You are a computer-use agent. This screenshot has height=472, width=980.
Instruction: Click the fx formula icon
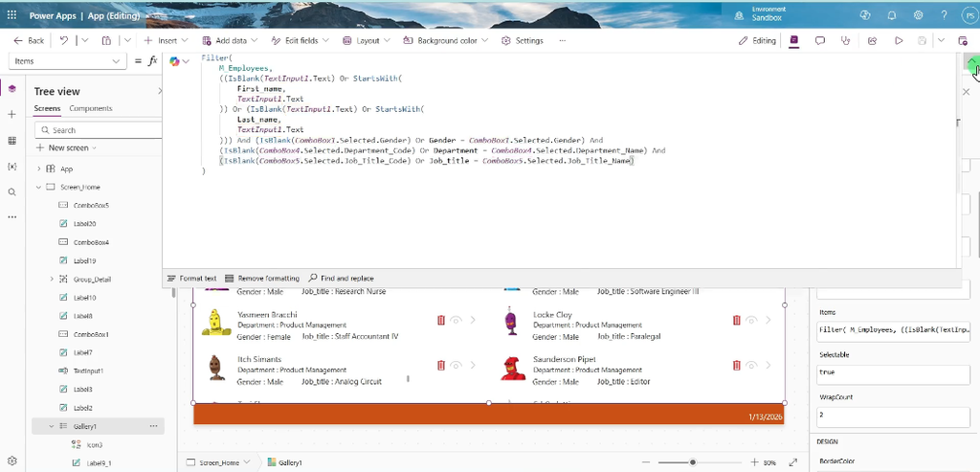(x=152, y=60)
